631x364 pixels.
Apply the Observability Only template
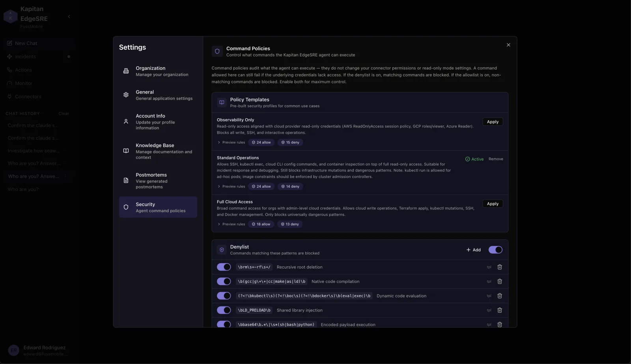[493, 122]
